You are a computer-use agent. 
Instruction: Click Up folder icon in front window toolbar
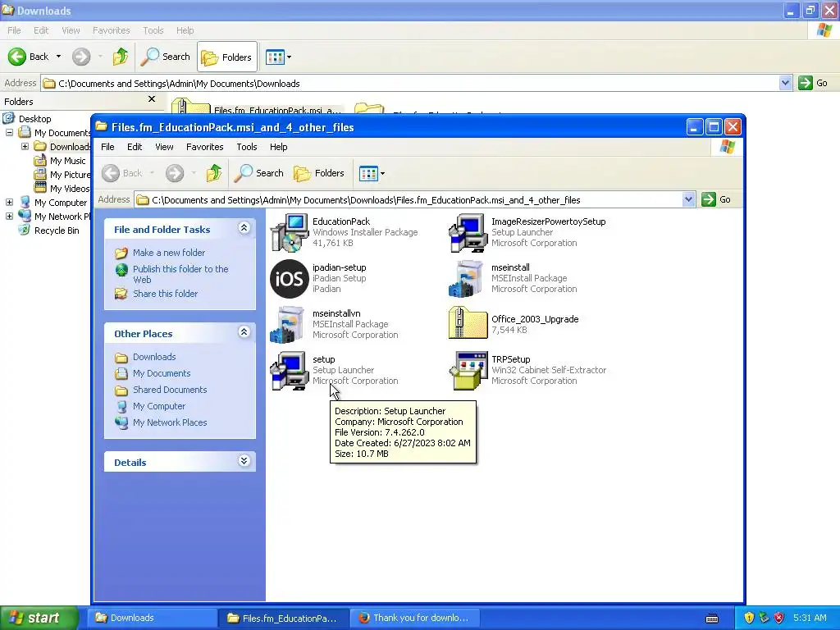coord(214,173)
